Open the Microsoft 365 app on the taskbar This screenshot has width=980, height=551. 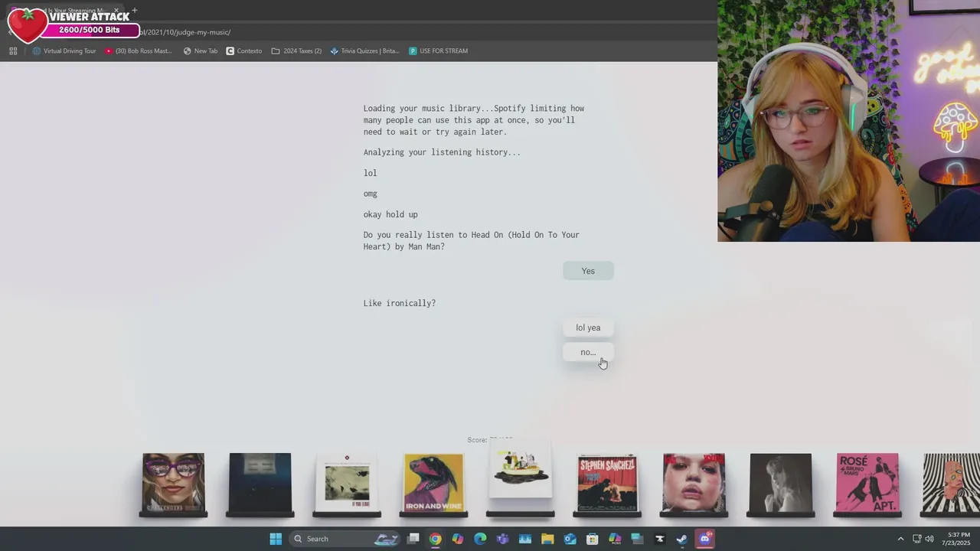pos(615,539)
